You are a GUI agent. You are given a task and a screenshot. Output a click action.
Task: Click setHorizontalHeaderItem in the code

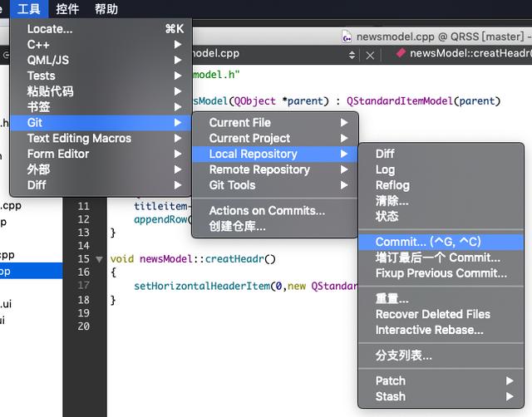202,286
